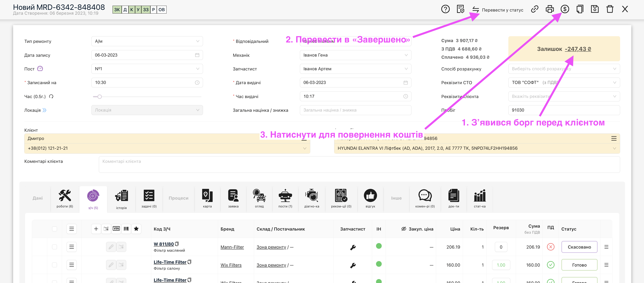
Task: Click the VIN search icon
Action: tap(116, 229)
